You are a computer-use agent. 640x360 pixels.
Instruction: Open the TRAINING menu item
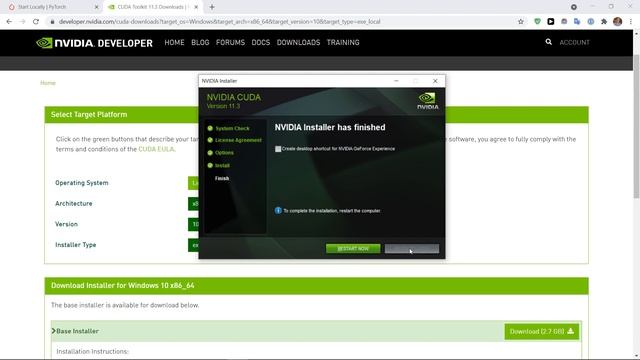tap(343, 42)
